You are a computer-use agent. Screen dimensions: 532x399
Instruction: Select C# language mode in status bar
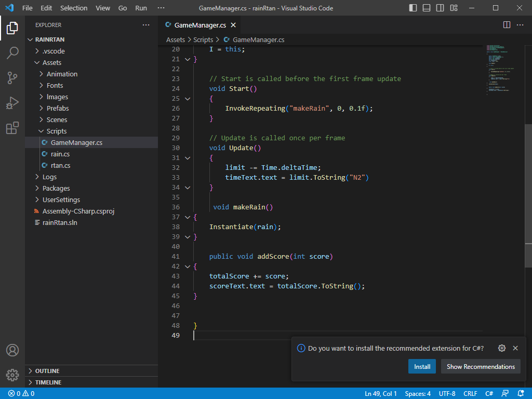pyautogui.click(x=489, y=394)
